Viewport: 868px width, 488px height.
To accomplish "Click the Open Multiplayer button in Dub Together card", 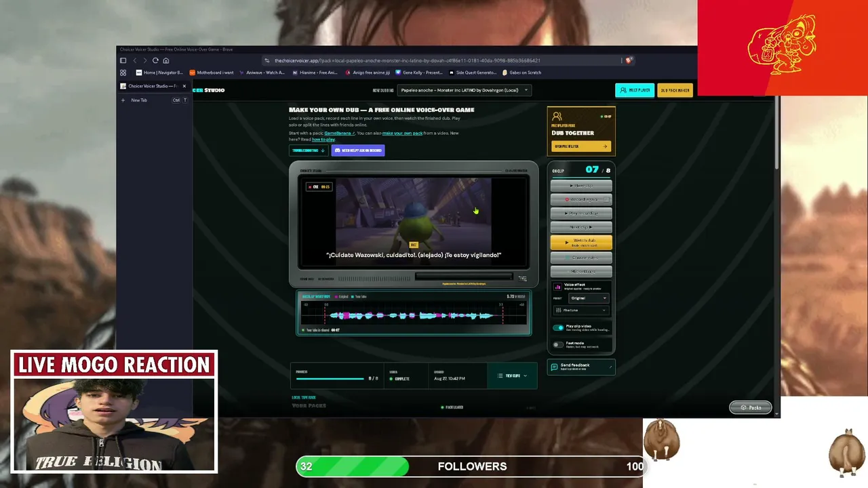I will 581,146.
